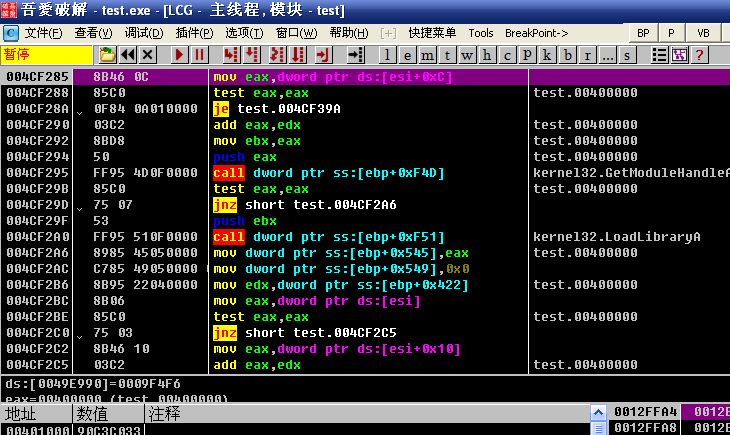Open the 插件(P) menu

point(194,33)
